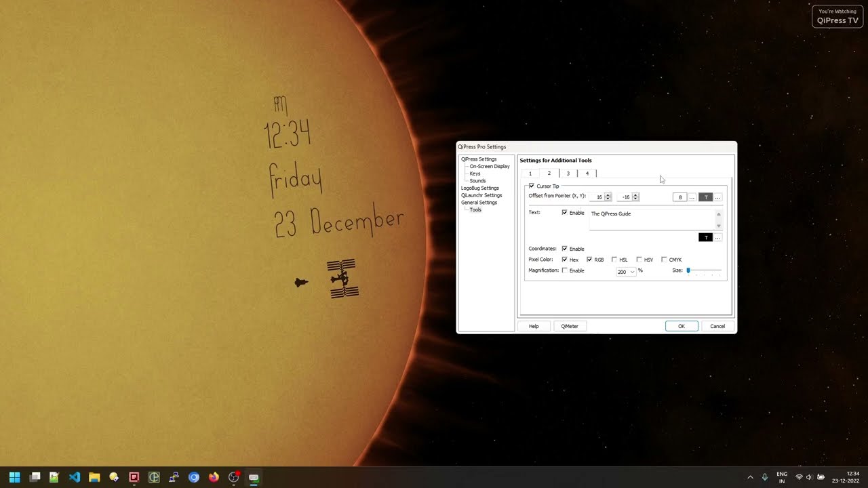Select LogoBug Settings tree node
The image size is (868, 488).
point(480,188)
